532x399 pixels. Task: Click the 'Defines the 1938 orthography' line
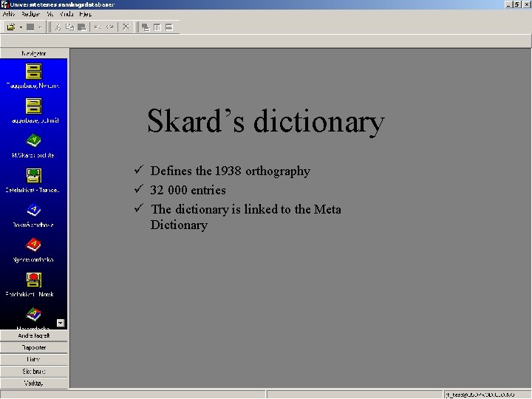230,171
